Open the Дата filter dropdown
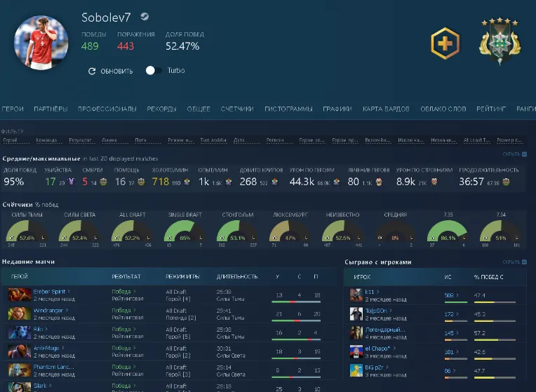 (x=246, y=140)
